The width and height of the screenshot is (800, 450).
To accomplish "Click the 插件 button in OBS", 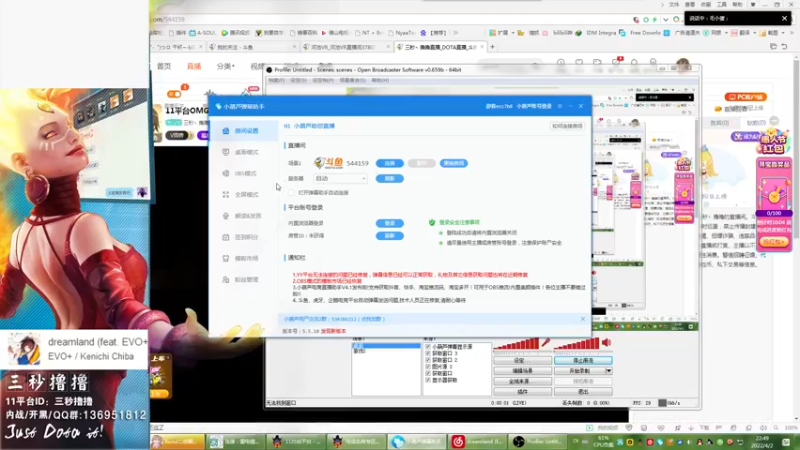I will click(x=522, y=392).
